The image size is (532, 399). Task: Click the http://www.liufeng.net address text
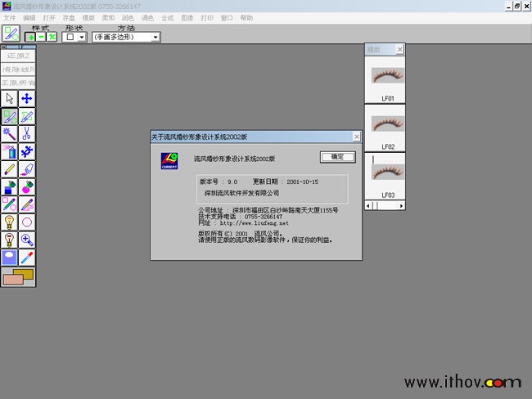(x=254, y=223)
